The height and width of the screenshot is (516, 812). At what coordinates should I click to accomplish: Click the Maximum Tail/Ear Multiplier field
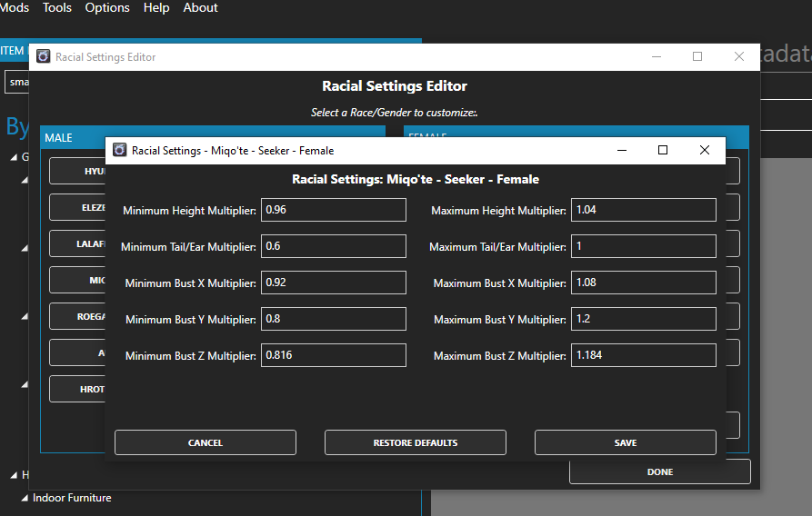644,246
